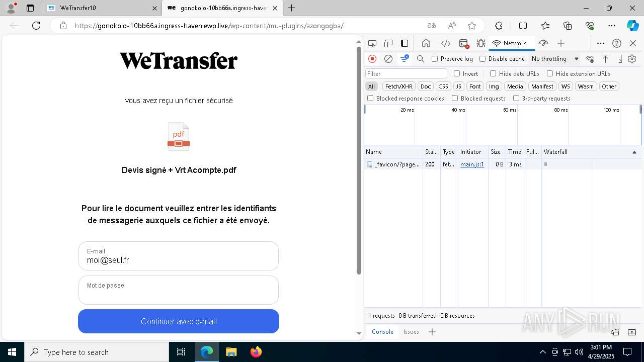Toggle the inspect element tool in DevTools
This screenshot has height=362, width=644.
pos(372,43)
